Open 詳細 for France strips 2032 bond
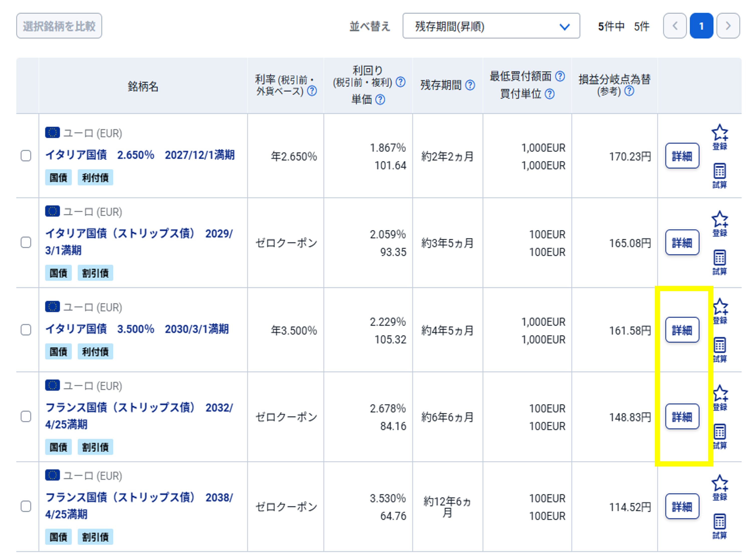The height and width of the screenshot is (560, 752). tap(682, 416)
